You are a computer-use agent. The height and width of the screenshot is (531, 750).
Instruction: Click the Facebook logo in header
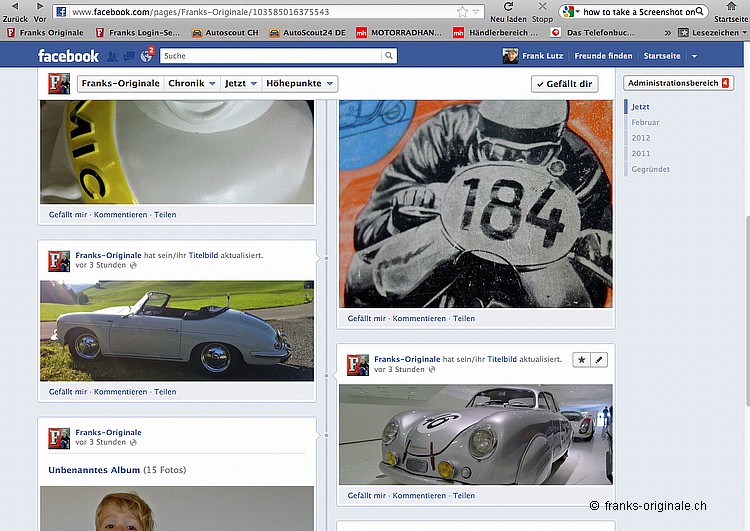click(68, 56)
